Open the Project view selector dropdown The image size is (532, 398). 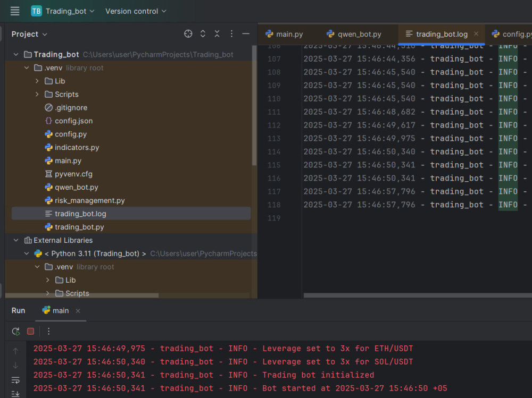click(29, 34)
